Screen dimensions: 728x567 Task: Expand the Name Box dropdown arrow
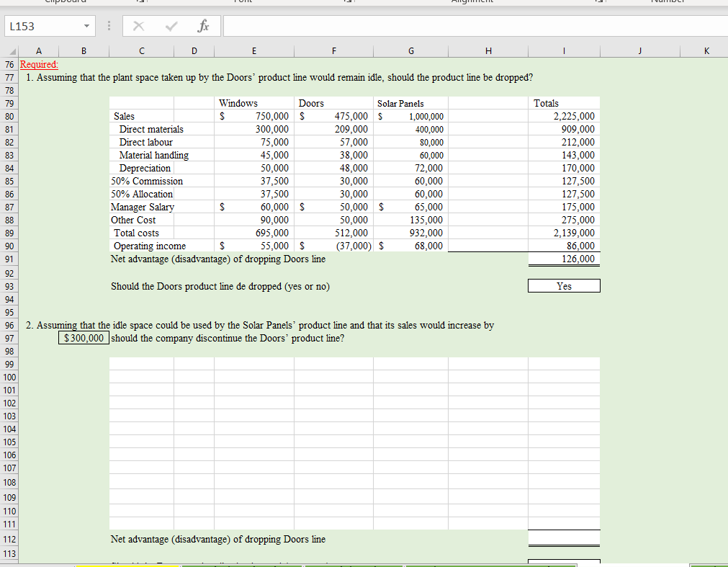[87, 26]
